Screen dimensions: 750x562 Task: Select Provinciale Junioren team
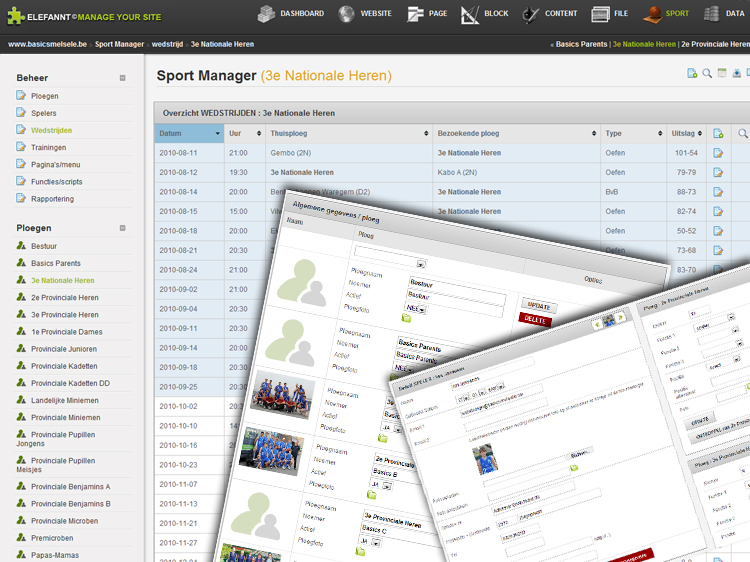pos(64,350)
